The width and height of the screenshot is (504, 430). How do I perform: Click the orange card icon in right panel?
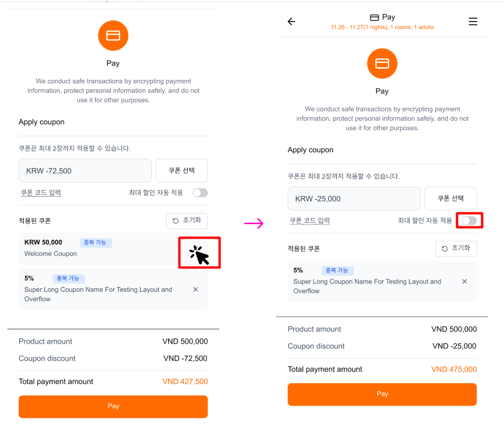[382, 64]
